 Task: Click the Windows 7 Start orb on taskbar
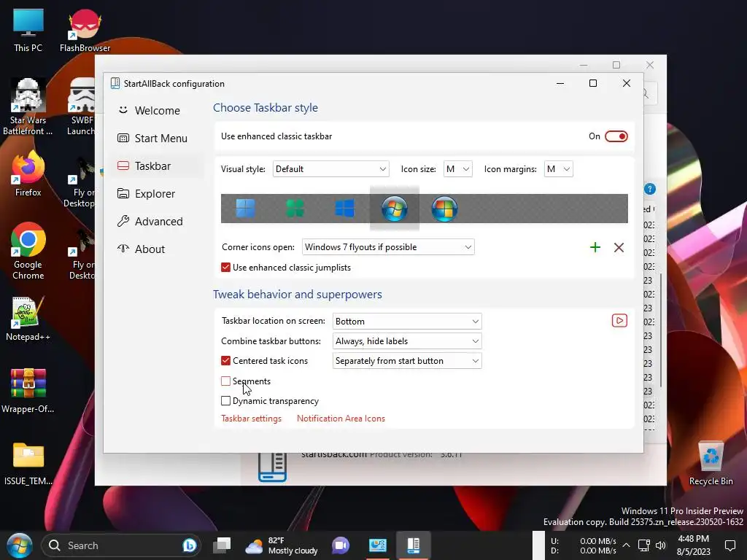tap(20, 545)
